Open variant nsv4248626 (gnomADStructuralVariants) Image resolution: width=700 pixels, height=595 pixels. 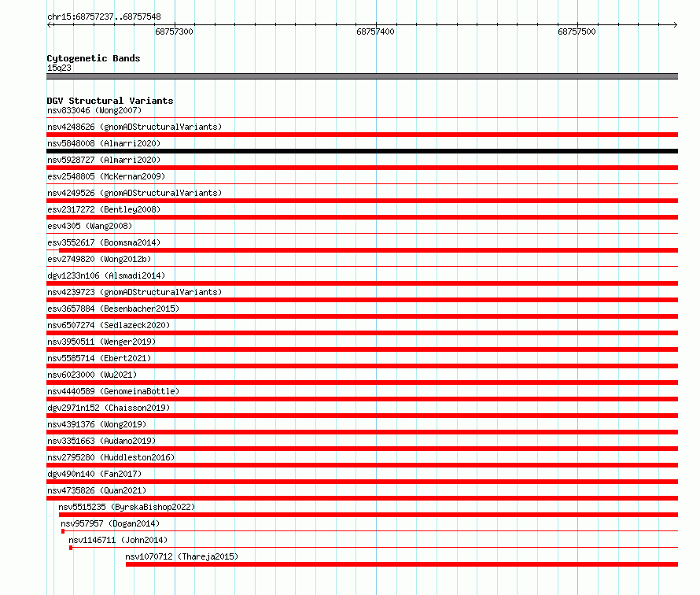click(134, 127)
